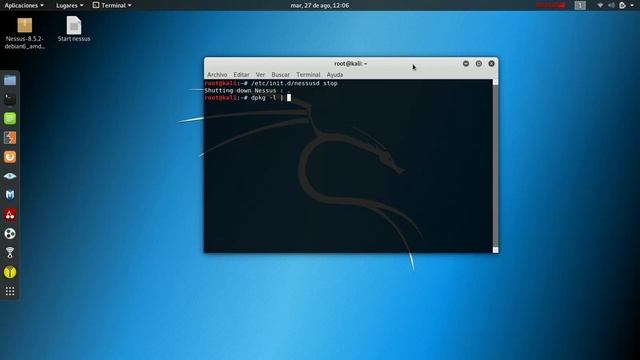The image size is (640, 360).
Task: Launch Maltego from the dock
Action: [10, 195]
